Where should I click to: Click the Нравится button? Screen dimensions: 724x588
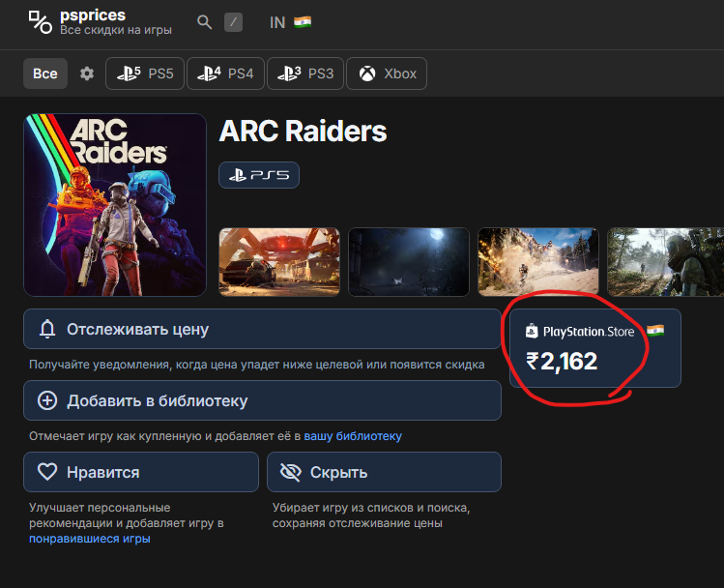(x=141, y=472)
